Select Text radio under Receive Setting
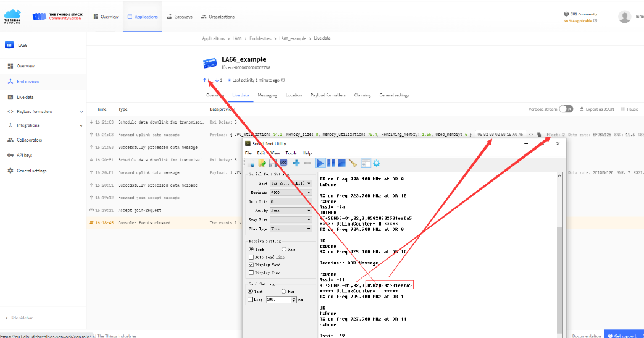Image resolution: width=644 pixels, height=338 pixels. click(x=251, y=249)
